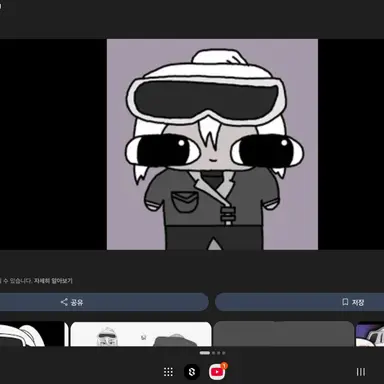Open the 자세히 알아보기 learn more link
This screenshot has width=384, height=384.
(53, 281)
